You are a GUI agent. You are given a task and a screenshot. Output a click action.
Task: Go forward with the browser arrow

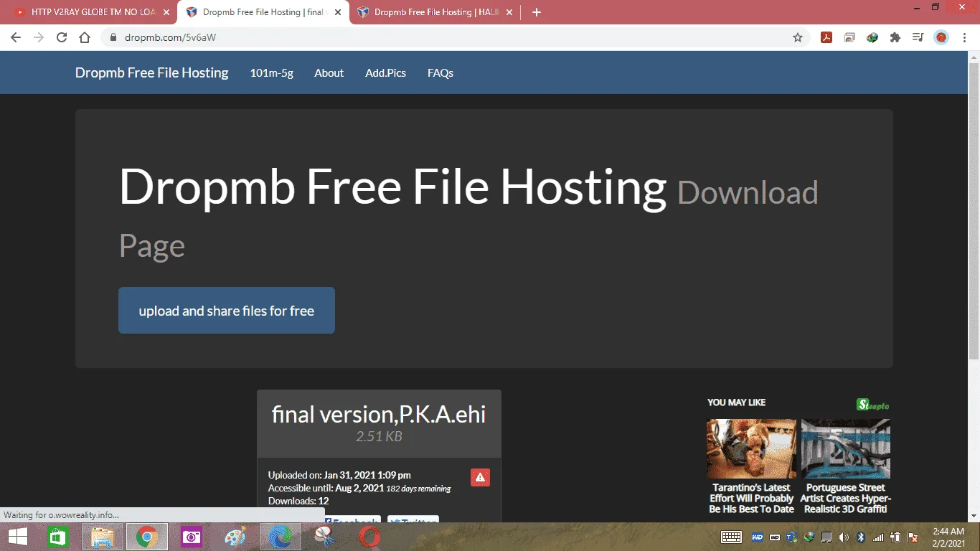point(39,37)
